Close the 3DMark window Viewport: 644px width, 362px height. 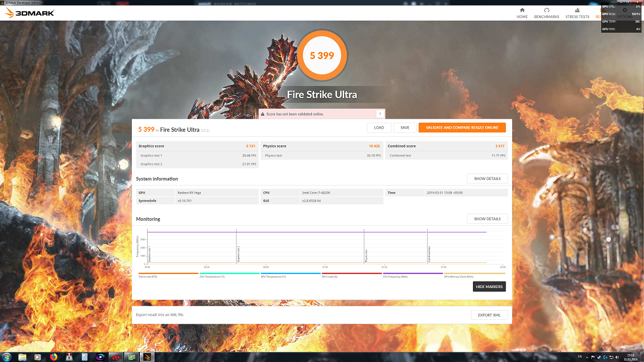coord(638,3)
